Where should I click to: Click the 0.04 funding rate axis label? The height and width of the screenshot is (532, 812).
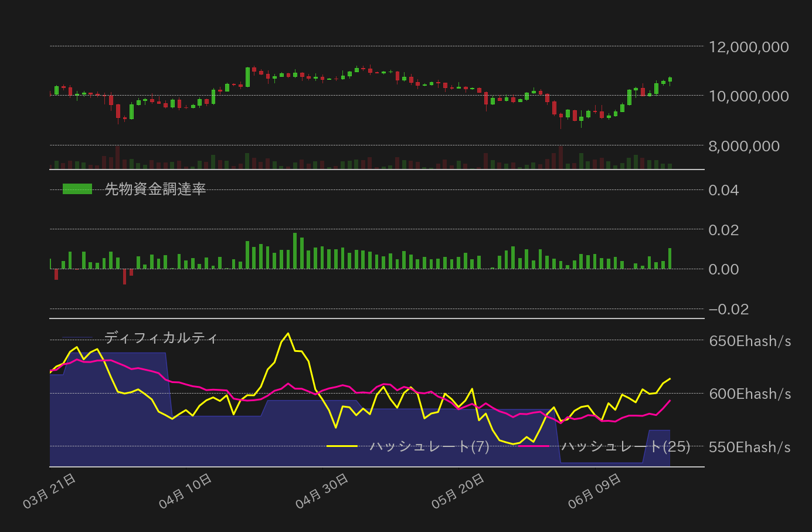723,190
